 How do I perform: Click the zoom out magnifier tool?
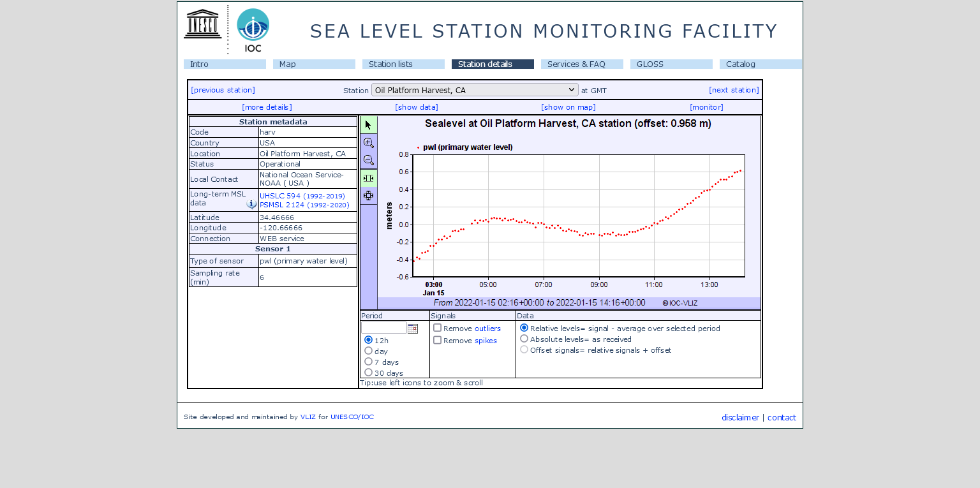369,160
